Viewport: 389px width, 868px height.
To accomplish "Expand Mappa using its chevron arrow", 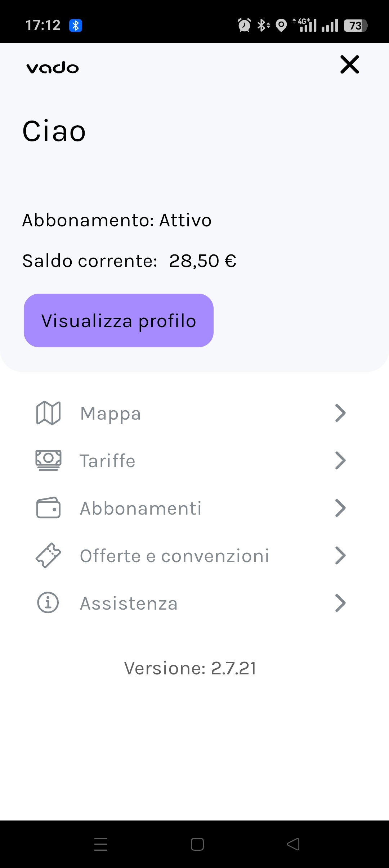I will (340, 413).
